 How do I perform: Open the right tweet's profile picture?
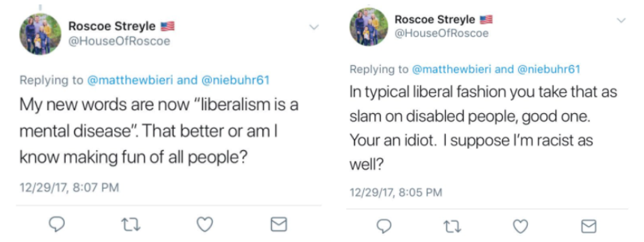click(x=369, y=27)
